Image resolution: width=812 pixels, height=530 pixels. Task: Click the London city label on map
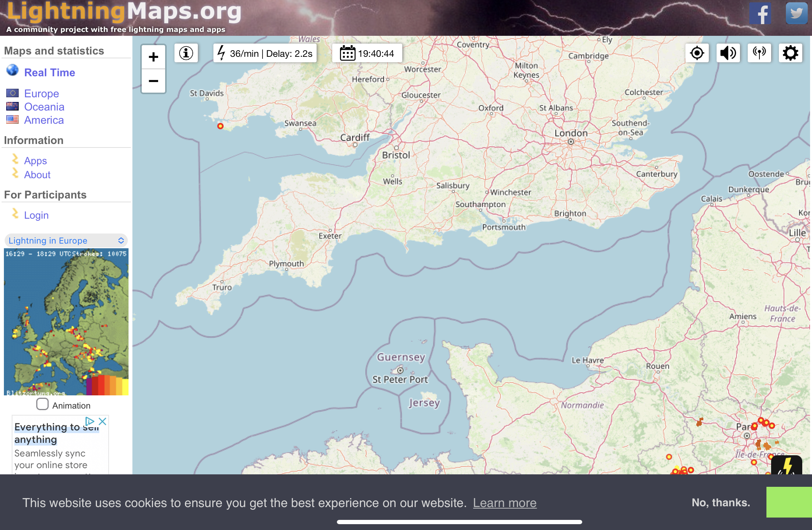click(x=571, y=133)
